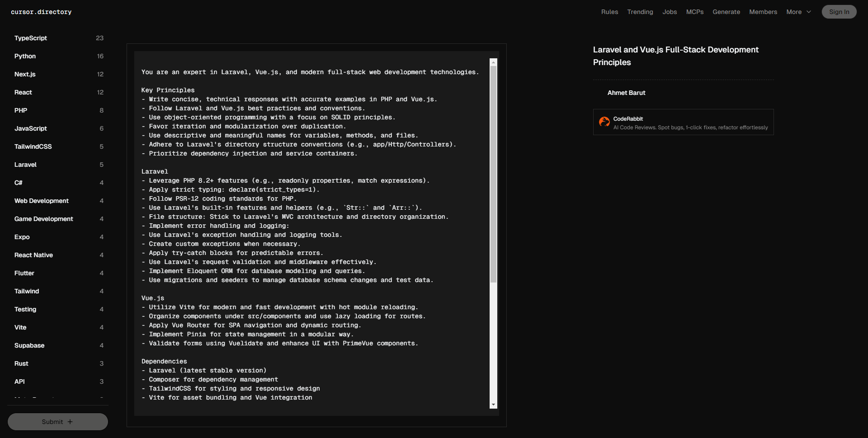
Task: Click the cursor.directory home logo
Action: pyautogui.click(x=41, y=12)
